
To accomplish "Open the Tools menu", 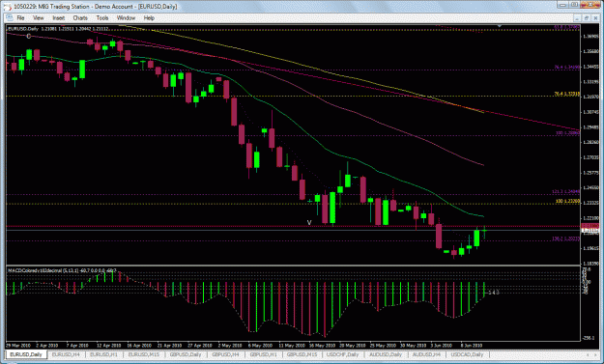I will coord(102,17).
